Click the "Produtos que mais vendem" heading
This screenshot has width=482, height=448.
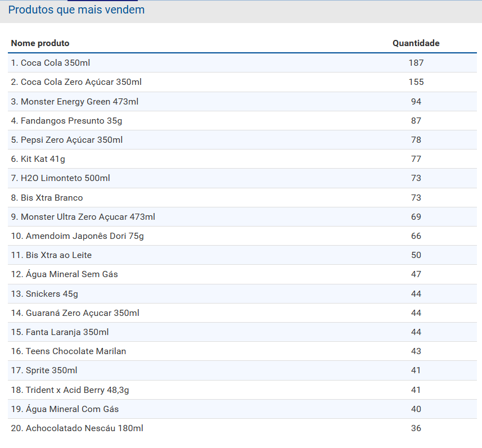coord(76,10)
